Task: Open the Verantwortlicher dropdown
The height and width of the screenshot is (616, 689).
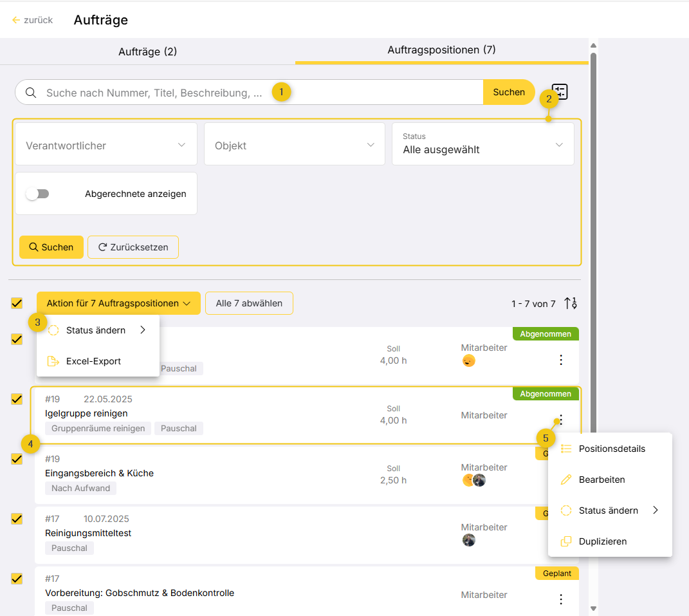Action: pos(106,145)
